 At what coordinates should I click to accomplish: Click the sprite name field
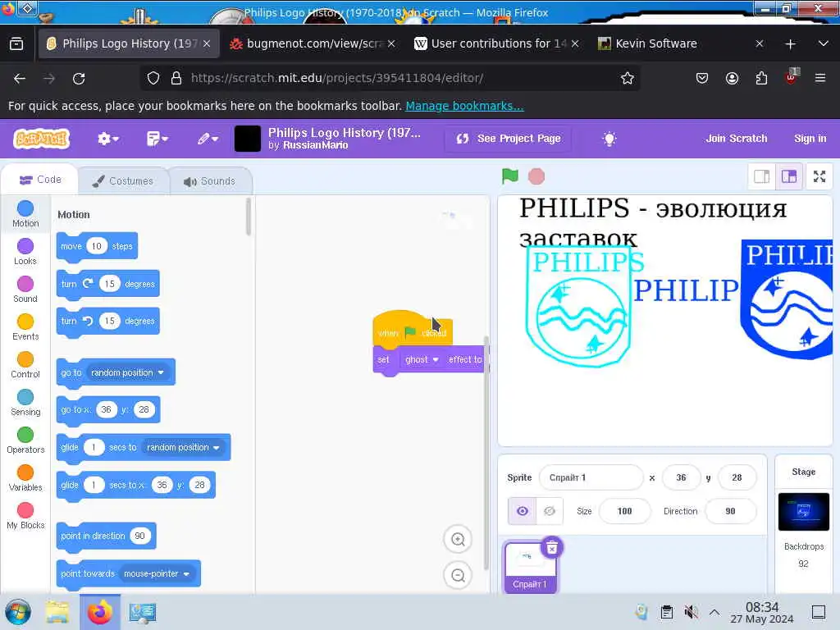point(591,477)
